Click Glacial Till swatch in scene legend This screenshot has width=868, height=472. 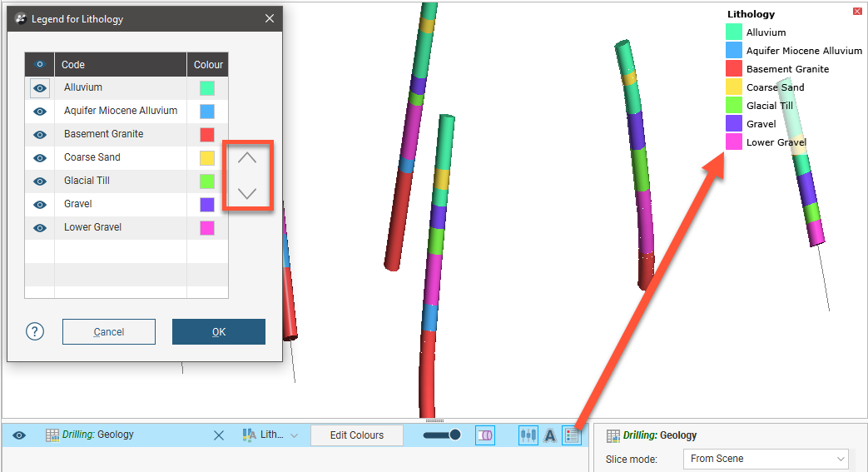[x=734, y=105]
